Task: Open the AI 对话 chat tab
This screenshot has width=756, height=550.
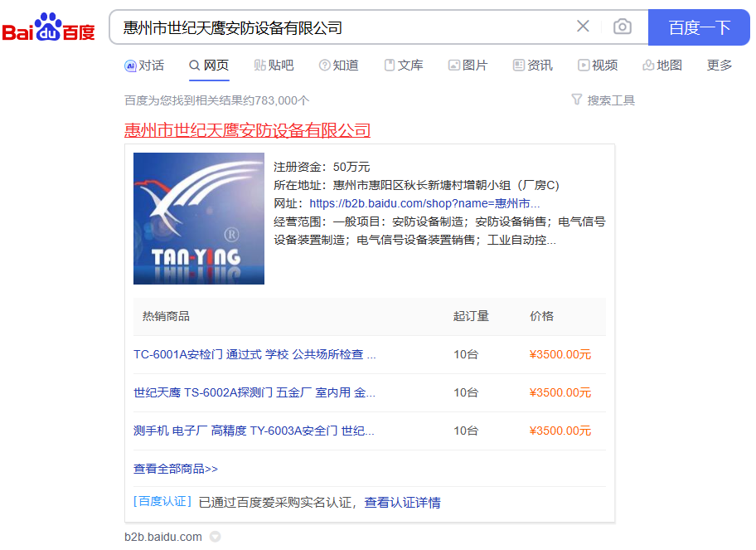Action: point(144,66)
